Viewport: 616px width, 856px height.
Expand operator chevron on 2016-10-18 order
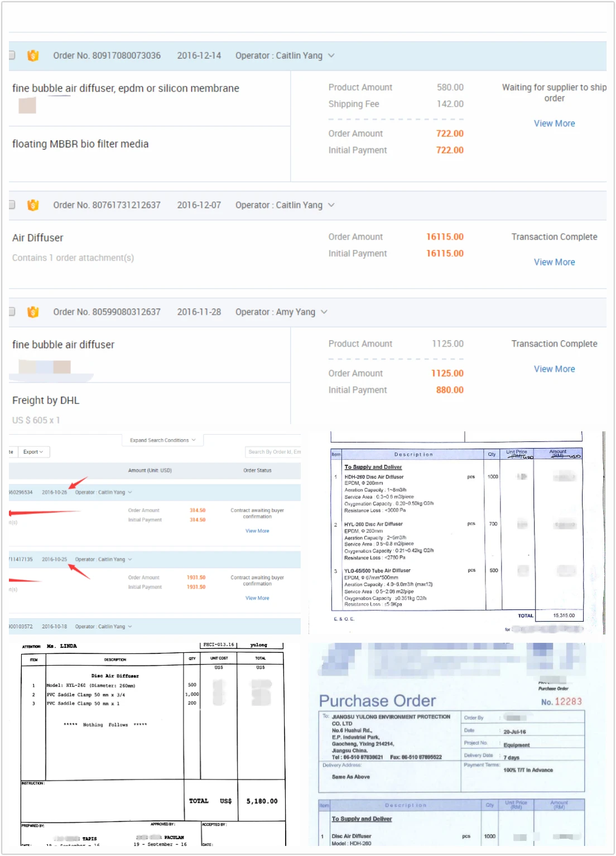pos(130,627)
